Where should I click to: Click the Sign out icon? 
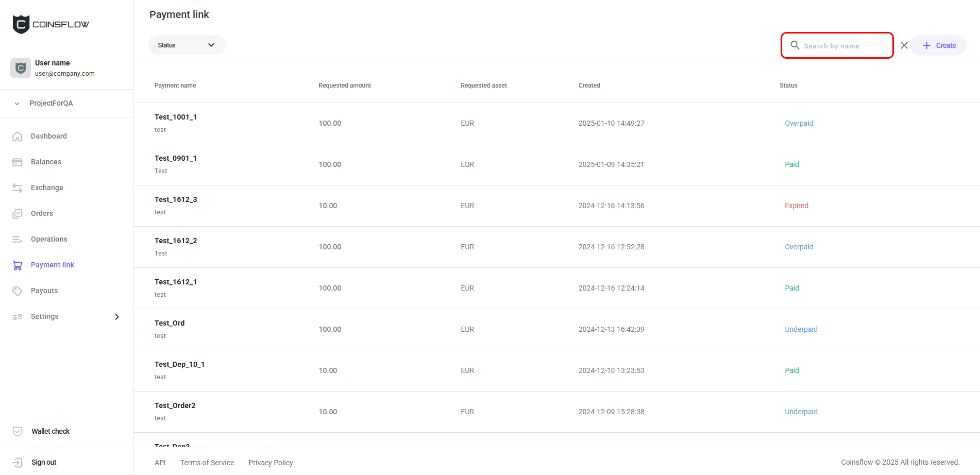point(18,463)
